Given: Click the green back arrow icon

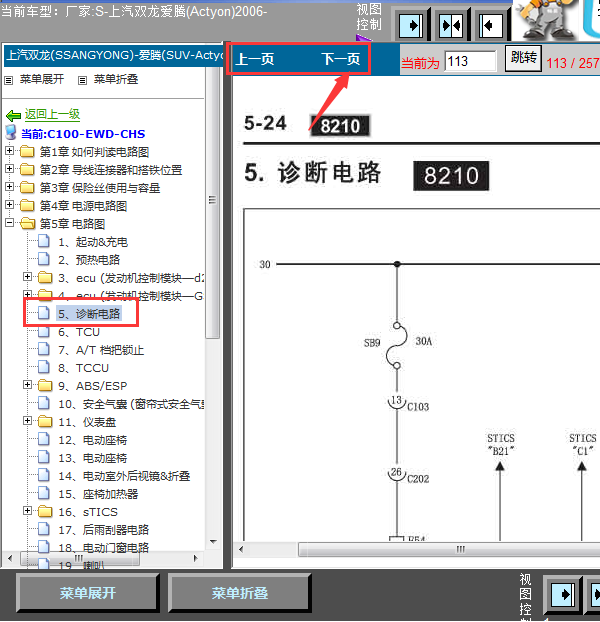Looking at the screenshot, I should pyautogui.click(x=13, y=115).
